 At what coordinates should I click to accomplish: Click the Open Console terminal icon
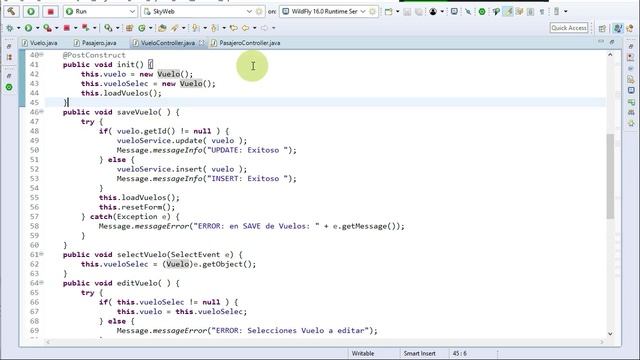tap(454, 11)
